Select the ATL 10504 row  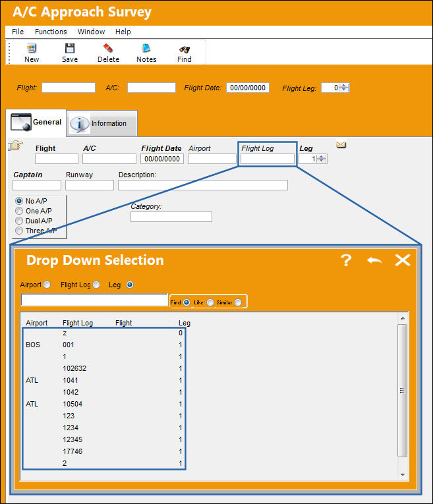(104, 404)
